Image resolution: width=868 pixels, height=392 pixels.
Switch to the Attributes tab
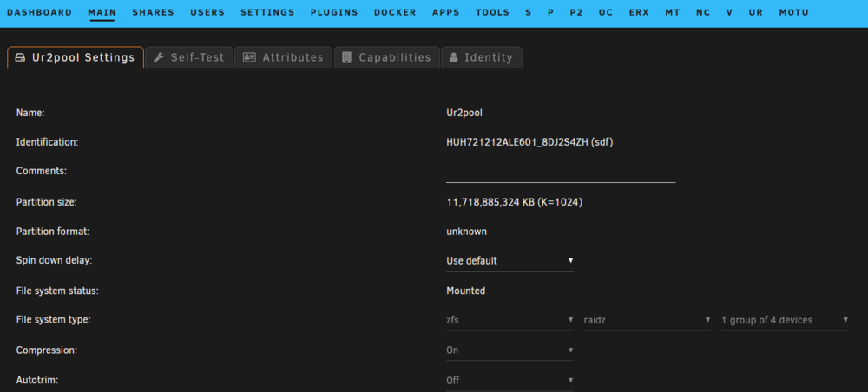click(283, 57)
